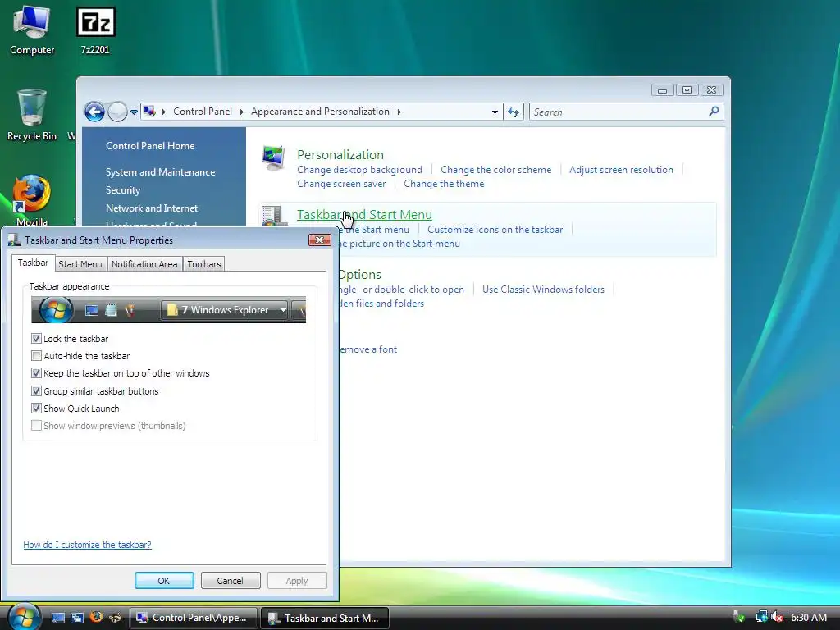Click Customize icons on the taskbar

coord(495,230)
